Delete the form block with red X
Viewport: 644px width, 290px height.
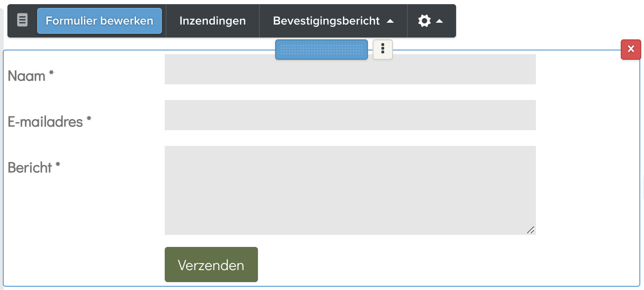631,50
